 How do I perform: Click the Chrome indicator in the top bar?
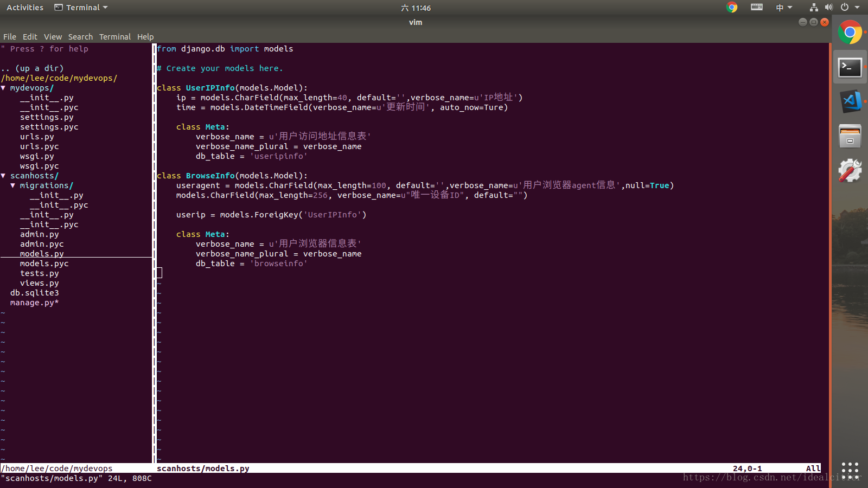point(732,8)
